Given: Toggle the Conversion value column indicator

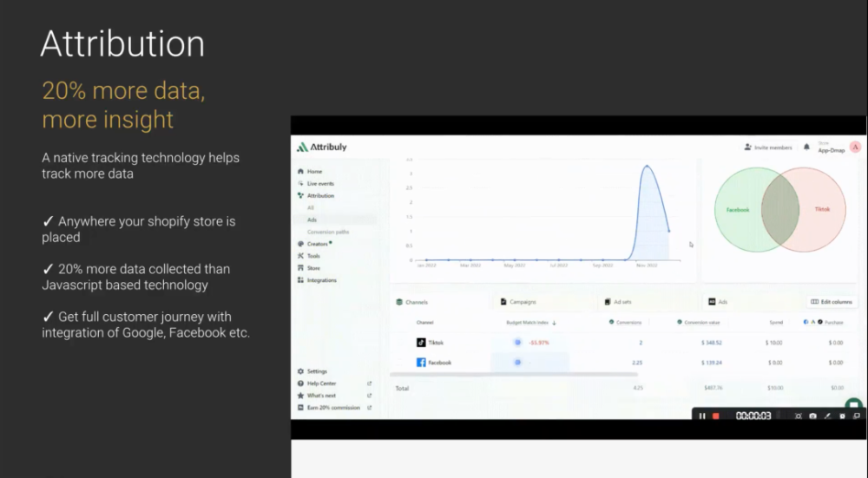Looking at the screenshot, I should point(680,322).
